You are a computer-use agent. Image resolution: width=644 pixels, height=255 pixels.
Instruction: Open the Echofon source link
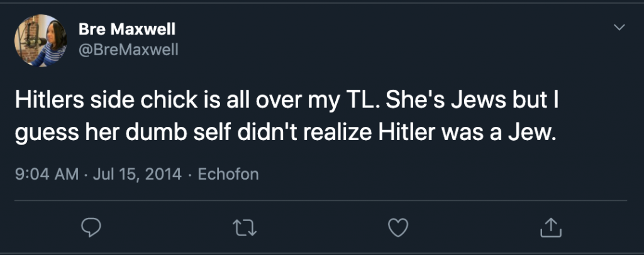228,174
